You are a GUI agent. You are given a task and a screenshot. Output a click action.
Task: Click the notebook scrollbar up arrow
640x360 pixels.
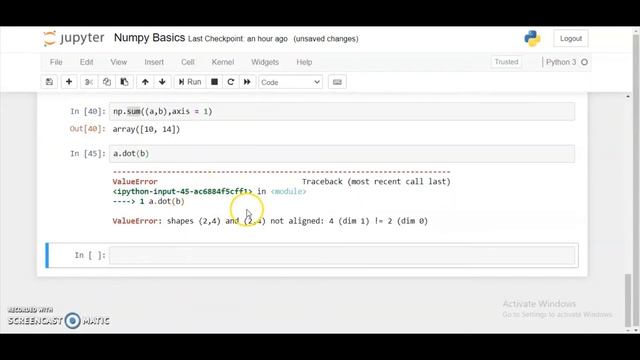(x=628, y=96)
